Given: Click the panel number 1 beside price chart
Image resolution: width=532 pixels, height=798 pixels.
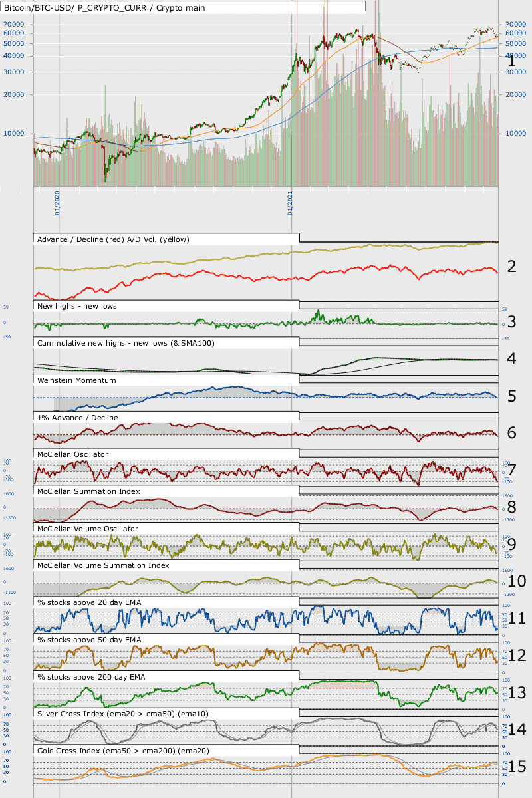Looking at the screenshot, I should pyautogui.click(x=511, y=61).
